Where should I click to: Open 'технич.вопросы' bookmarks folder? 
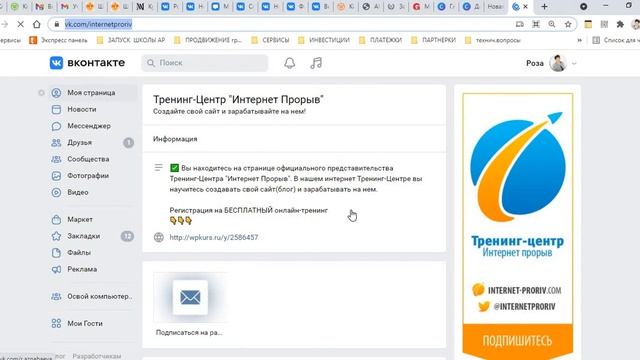coord(492,40)
